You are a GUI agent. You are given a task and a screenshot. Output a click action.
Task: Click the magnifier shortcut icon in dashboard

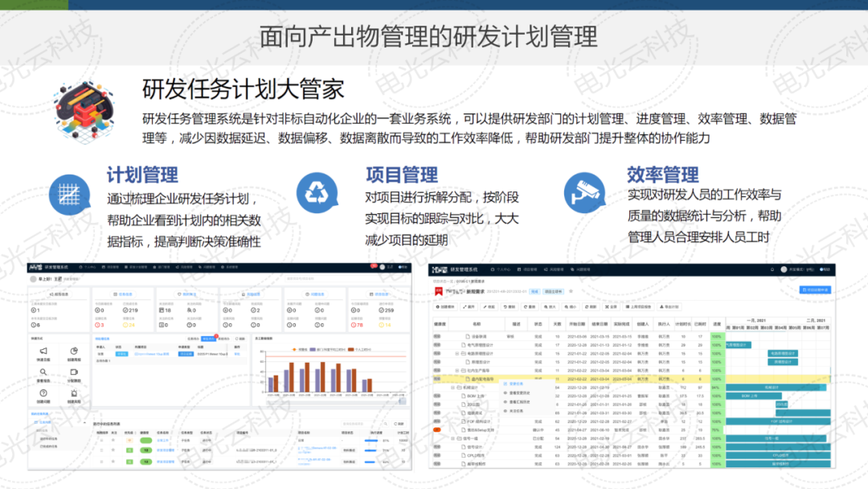click(43, 372)
